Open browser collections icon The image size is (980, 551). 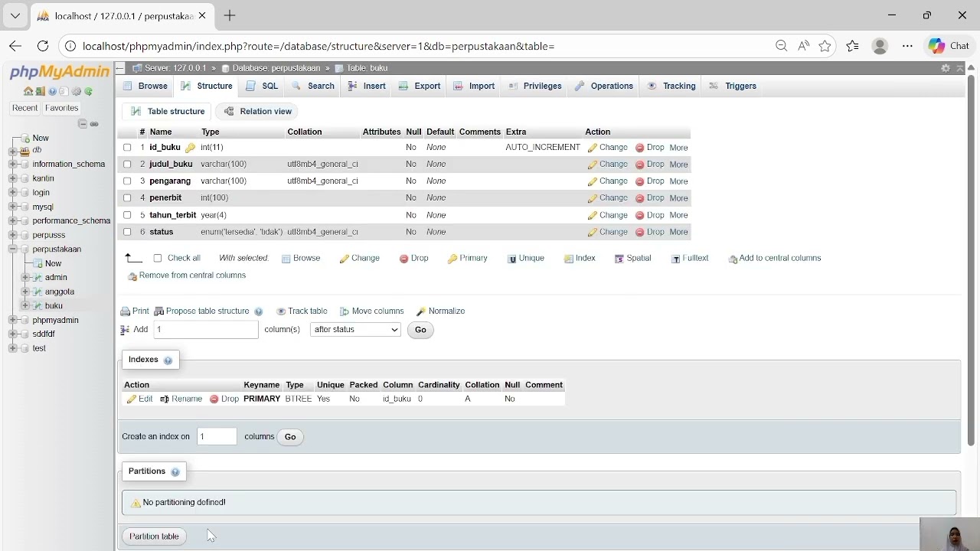[852, 46]
